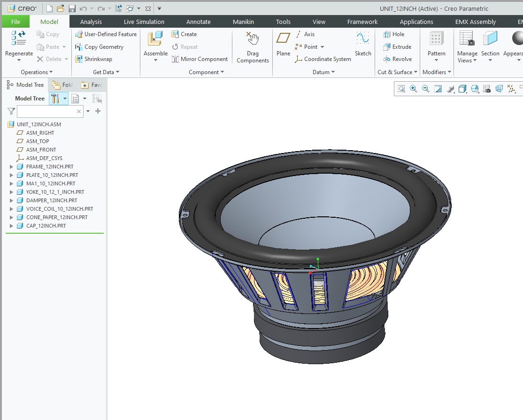Switch to the Live Simulation tab
523x420 pixels.
coord(144,22)
